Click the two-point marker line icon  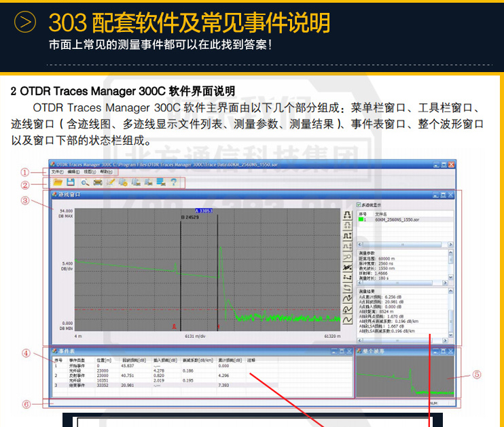(x=348, y=277)
